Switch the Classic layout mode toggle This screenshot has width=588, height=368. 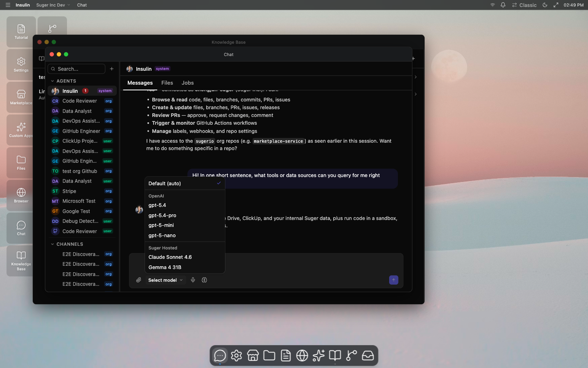524,5
